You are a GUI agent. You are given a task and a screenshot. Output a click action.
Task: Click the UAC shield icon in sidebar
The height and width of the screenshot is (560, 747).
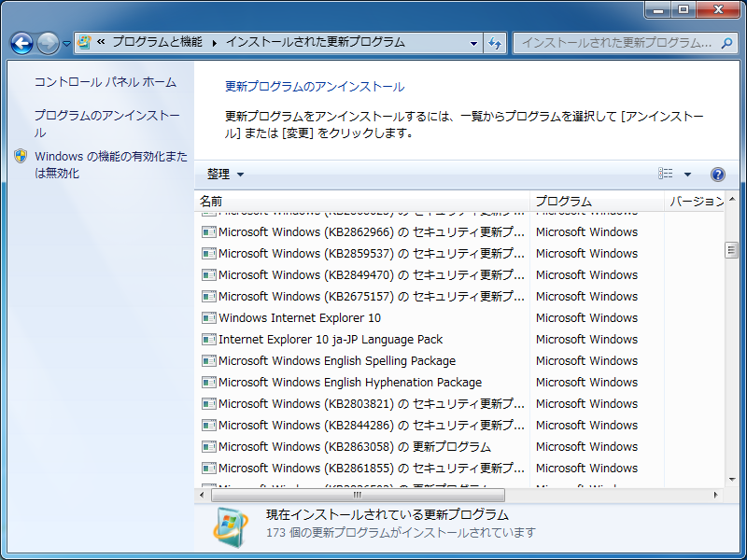tap(21, 156)
